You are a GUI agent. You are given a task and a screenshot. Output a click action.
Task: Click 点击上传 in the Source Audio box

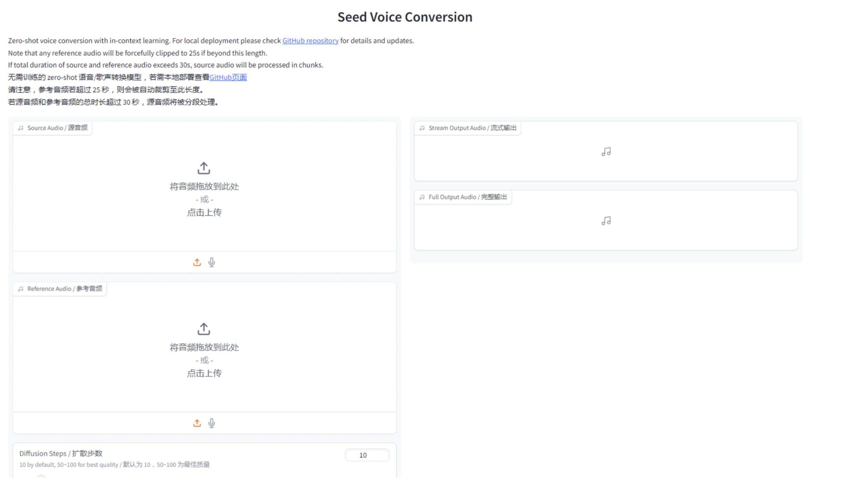[204, 213]
